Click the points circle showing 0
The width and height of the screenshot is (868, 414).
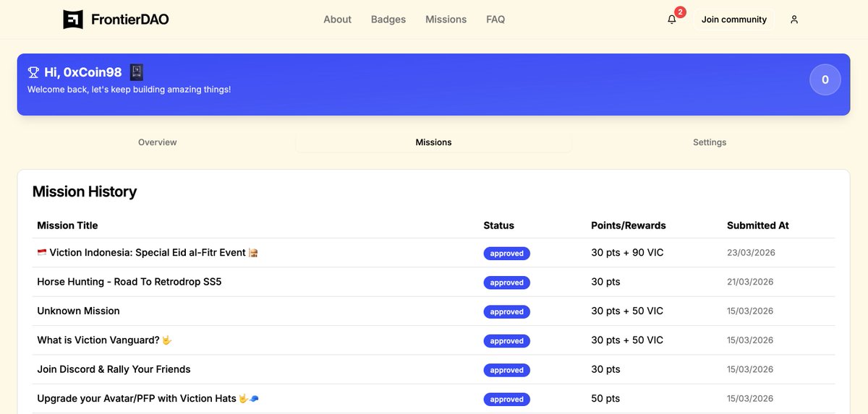pyautogui.click(x=825, y=79)
